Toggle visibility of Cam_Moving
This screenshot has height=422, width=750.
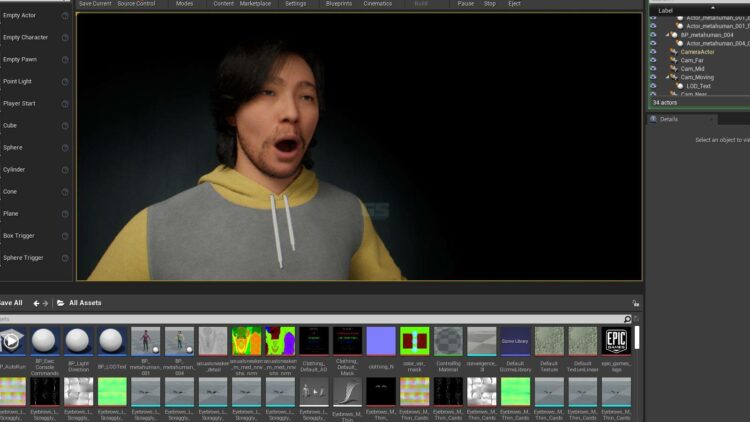[653, 77]
